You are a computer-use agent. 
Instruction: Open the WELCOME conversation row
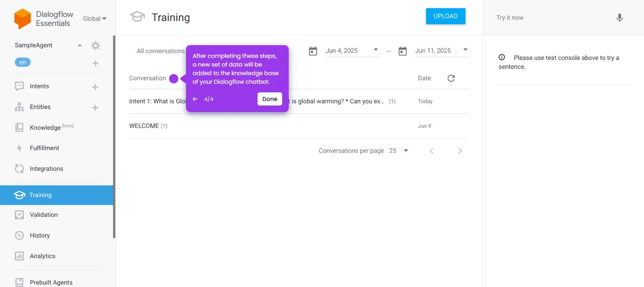pyautogui.click(x=299, y=126)
